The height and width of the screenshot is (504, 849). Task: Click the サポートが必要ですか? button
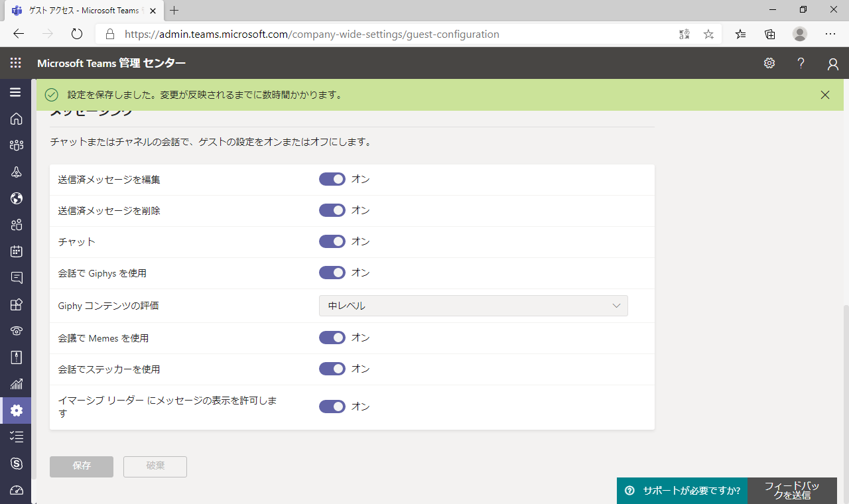(682, 491)
